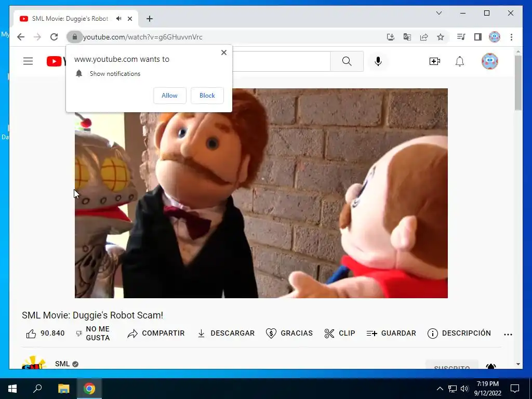532x399 pixels.
Task: Click the scrollbar down arrow
Action: [518, 364]
